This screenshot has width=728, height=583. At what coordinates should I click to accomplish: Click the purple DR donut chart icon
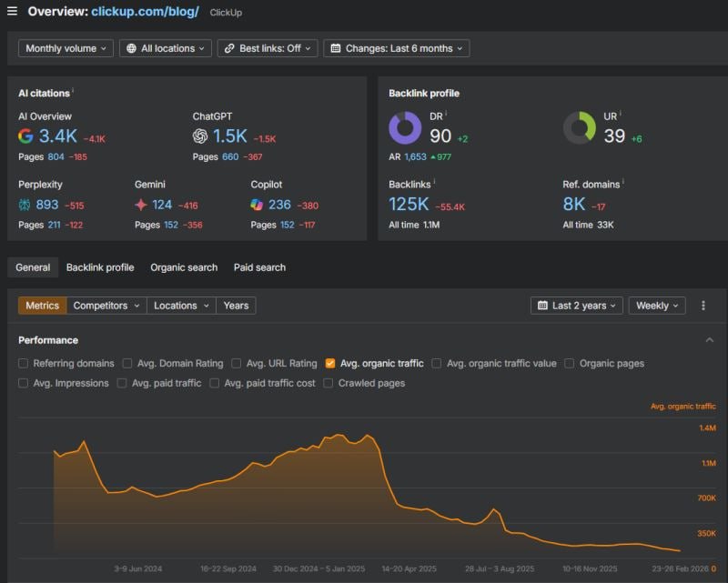(405, 128)
